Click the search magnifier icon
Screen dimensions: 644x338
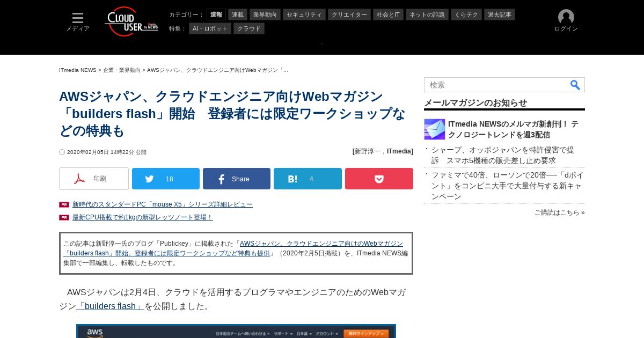click(x=575, y=85)
